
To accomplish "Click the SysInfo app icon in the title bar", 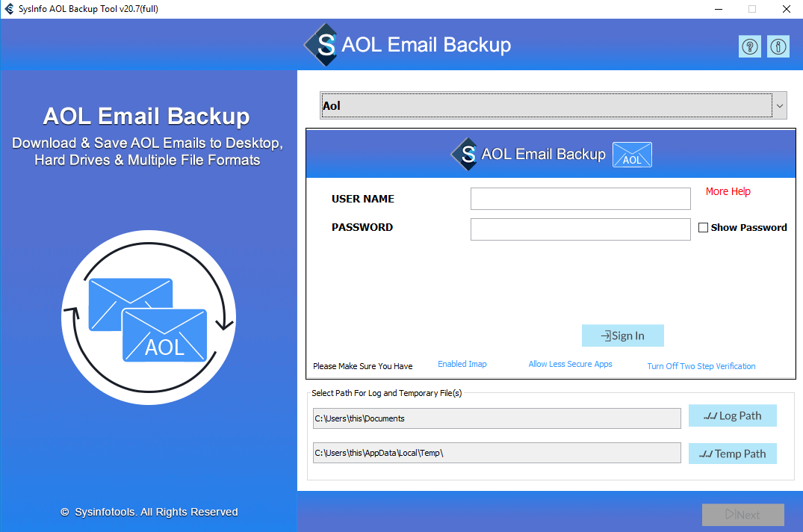I will [x=7, y=8].
